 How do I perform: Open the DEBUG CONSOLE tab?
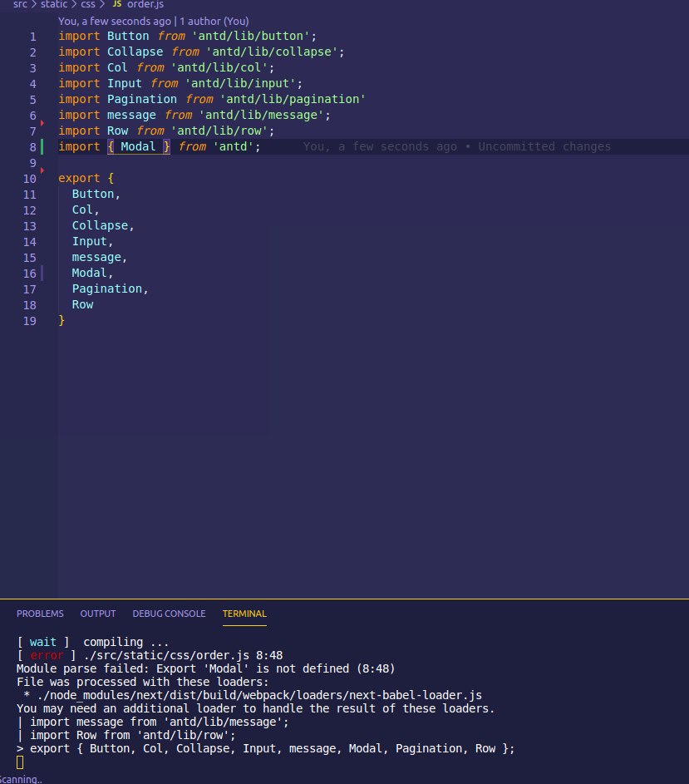click(x=169, y=614)
